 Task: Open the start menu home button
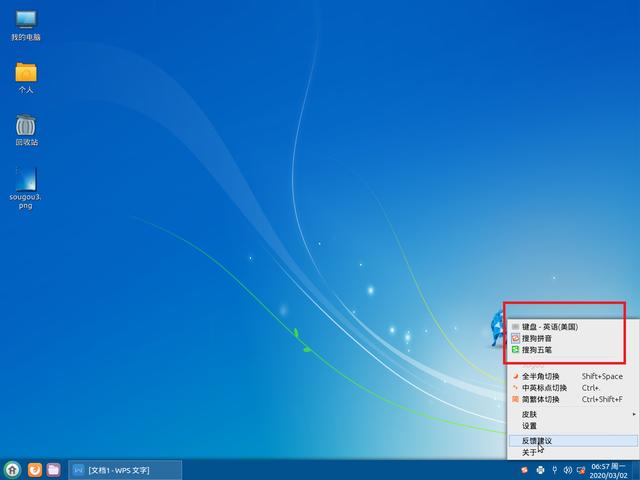pyautogui.click(x=12, y=470)
